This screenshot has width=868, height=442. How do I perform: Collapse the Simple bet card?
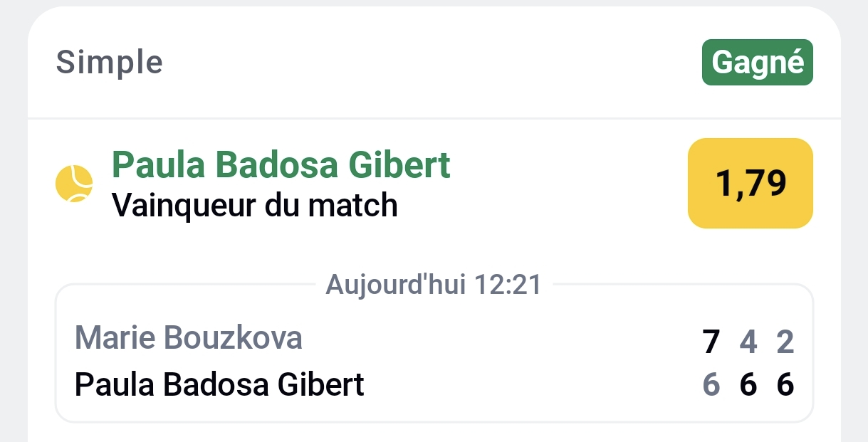[109, 62]
